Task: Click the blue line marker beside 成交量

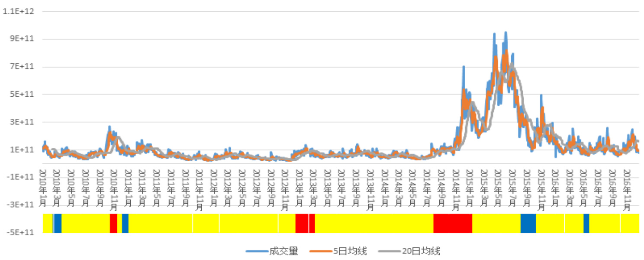Action: (256, 251)
